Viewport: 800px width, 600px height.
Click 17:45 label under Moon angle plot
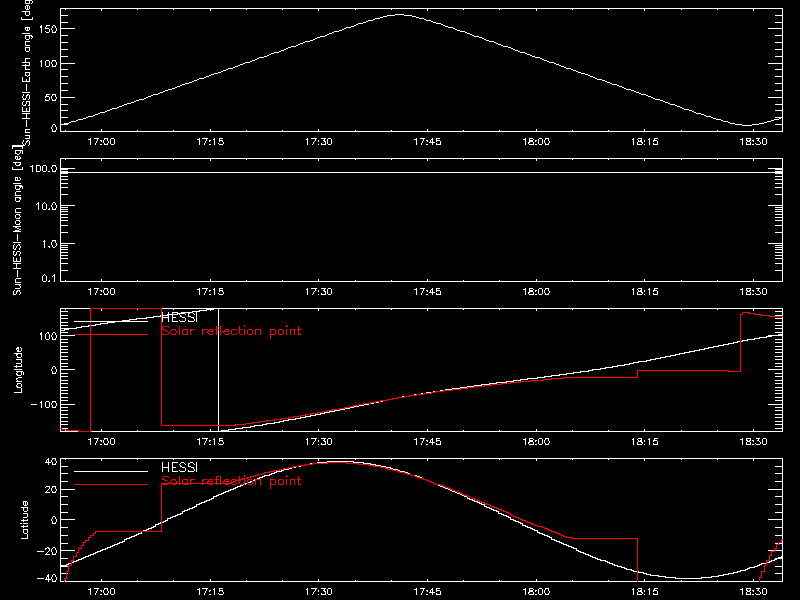click(x=428, y=292)
